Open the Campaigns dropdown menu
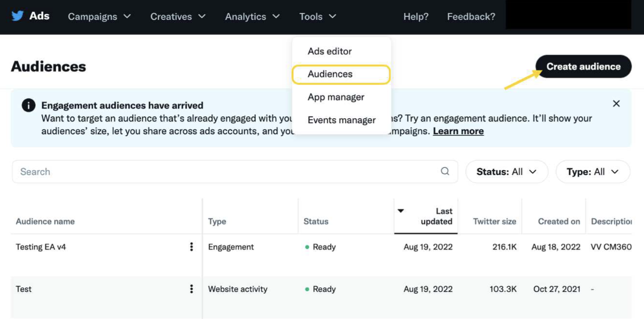 click(100, 17)
